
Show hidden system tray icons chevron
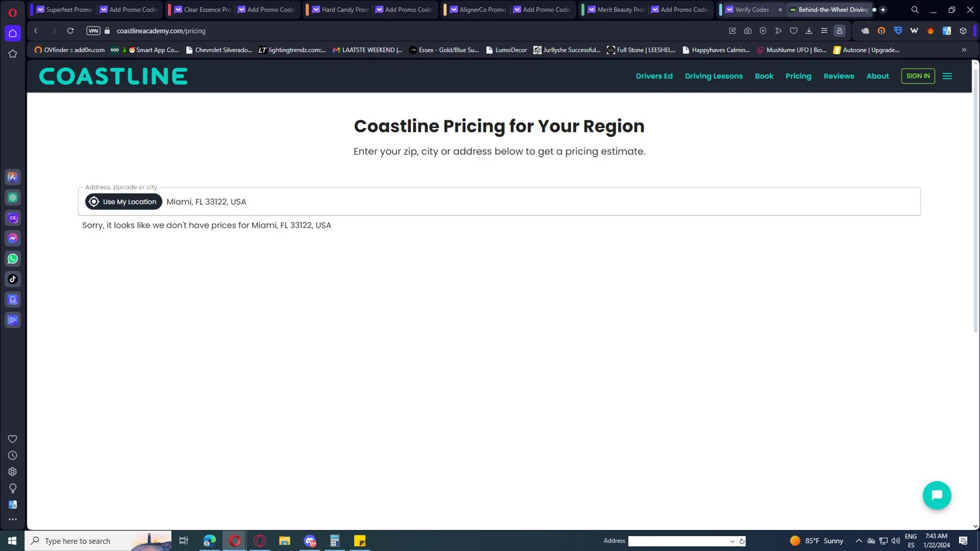click(x=858, y=541)
